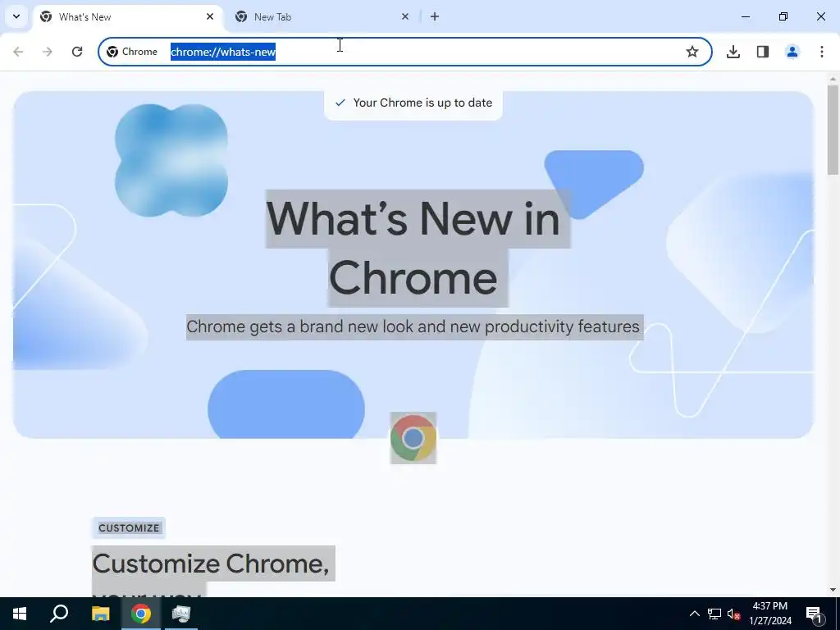
Task: Open the taskbar app next to Chrome
Action: (181, 614)
